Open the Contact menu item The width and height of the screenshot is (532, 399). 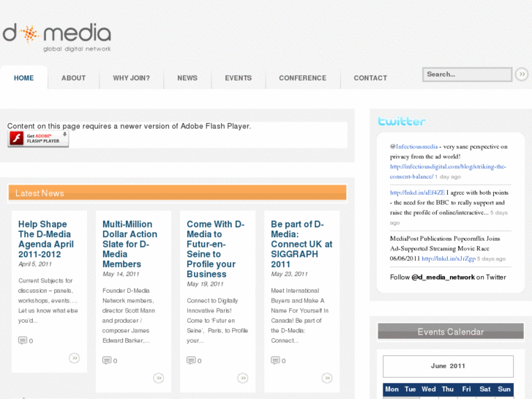[370, 78]
